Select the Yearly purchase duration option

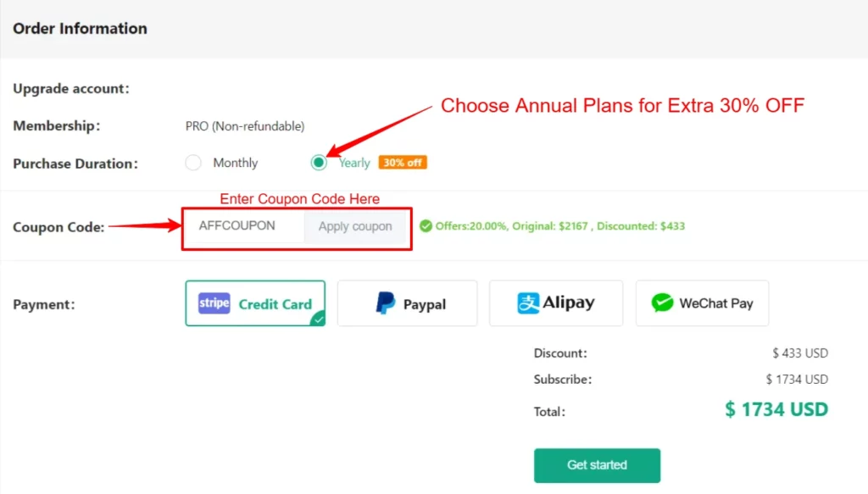click(318, 163)
